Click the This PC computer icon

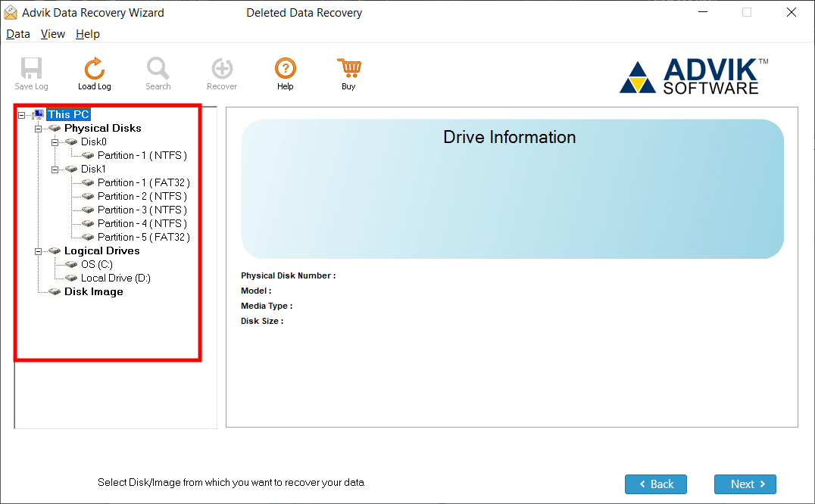coord(38,115)
